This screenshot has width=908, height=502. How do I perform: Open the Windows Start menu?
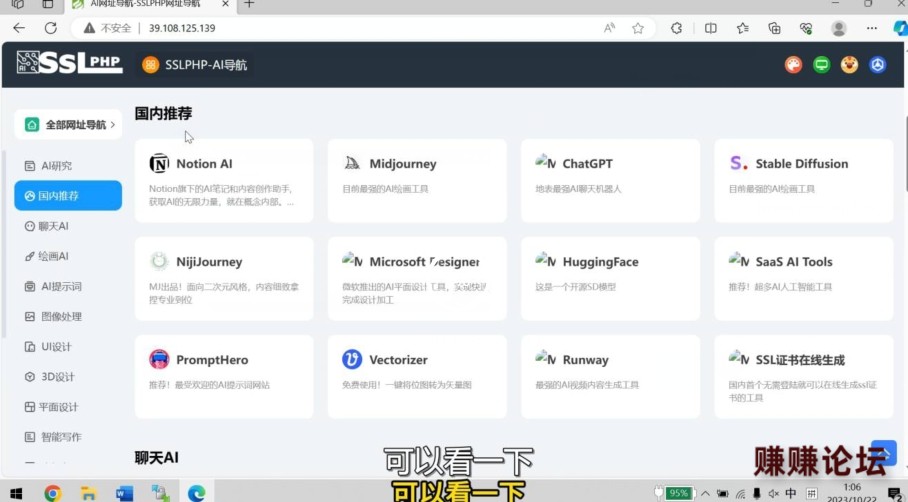pyautogui.click(x=16, y=493)
